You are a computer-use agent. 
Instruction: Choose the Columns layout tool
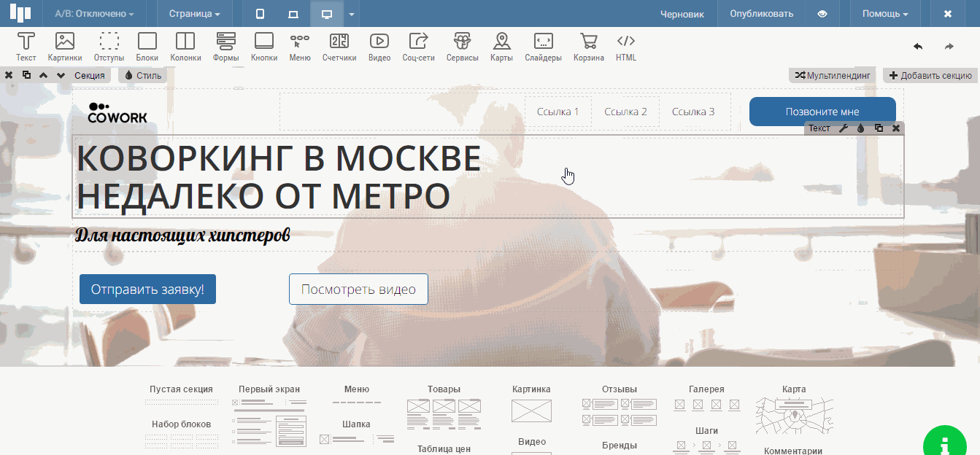(185, 47)
